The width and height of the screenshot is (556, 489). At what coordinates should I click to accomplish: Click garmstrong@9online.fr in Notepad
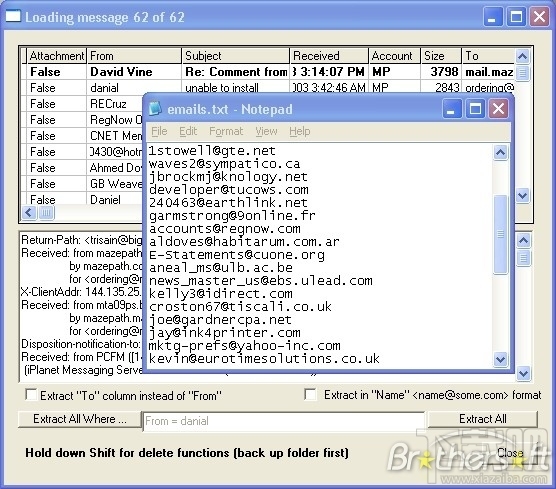(x=232, y=216)
